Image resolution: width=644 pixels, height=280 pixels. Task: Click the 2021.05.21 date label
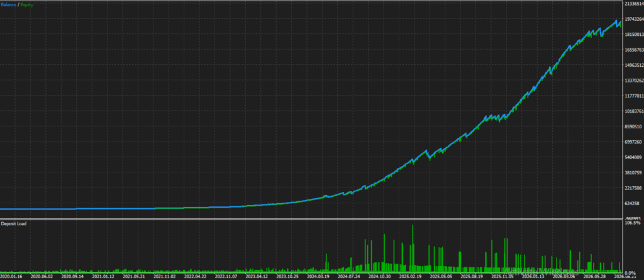pos(133,277)
